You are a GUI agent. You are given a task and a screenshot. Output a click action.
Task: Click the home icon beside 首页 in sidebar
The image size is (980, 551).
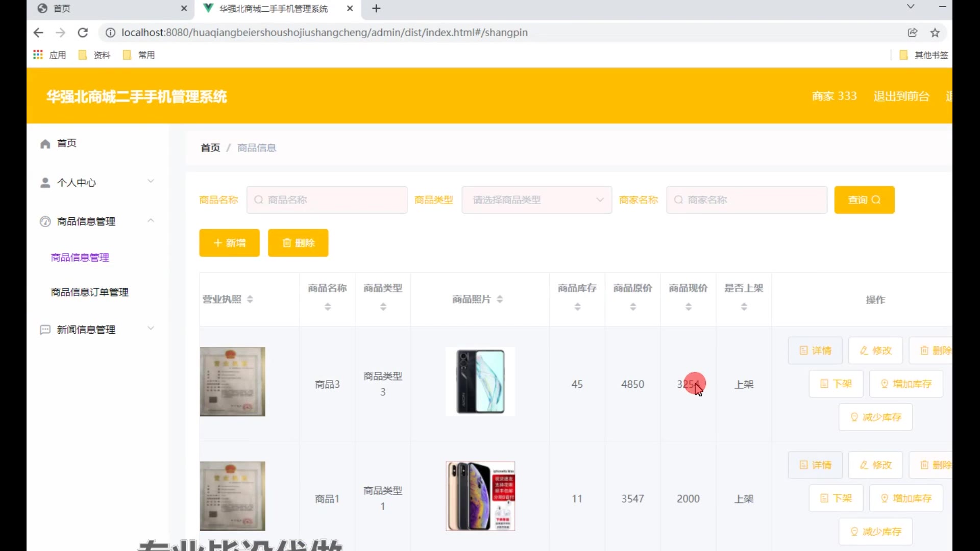click(x=45, y=144)
